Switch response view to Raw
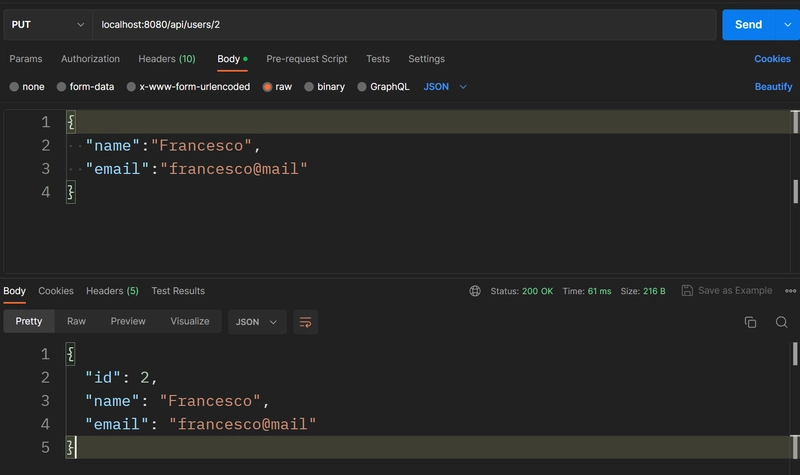 pos(76,321)
